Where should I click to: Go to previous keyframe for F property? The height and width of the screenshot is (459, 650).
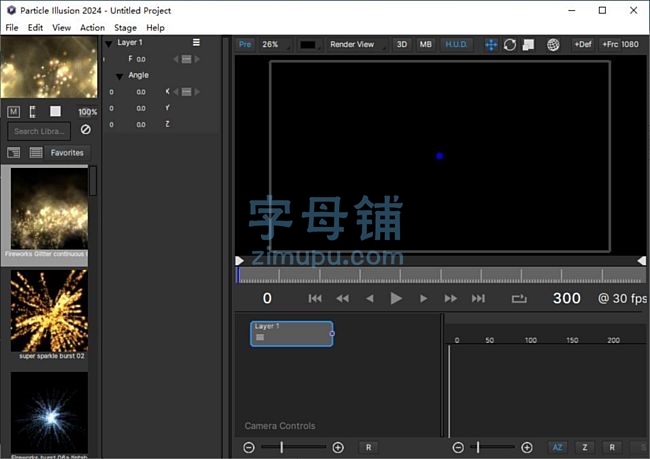click(x=176, y=59)
